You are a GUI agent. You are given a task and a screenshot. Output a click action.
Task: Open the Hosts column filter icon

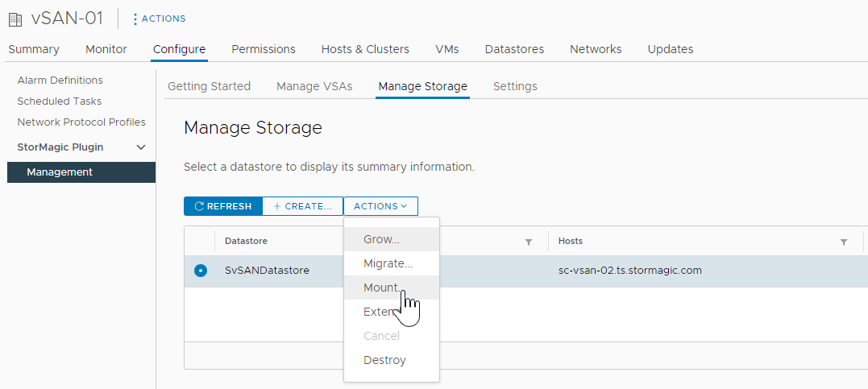[844, 242]
